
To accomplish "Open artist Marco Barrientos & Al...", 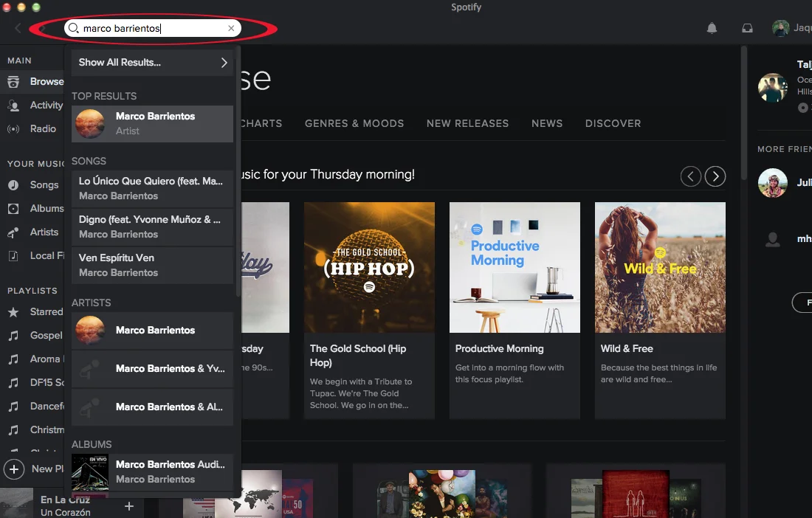I will [152, 407].
